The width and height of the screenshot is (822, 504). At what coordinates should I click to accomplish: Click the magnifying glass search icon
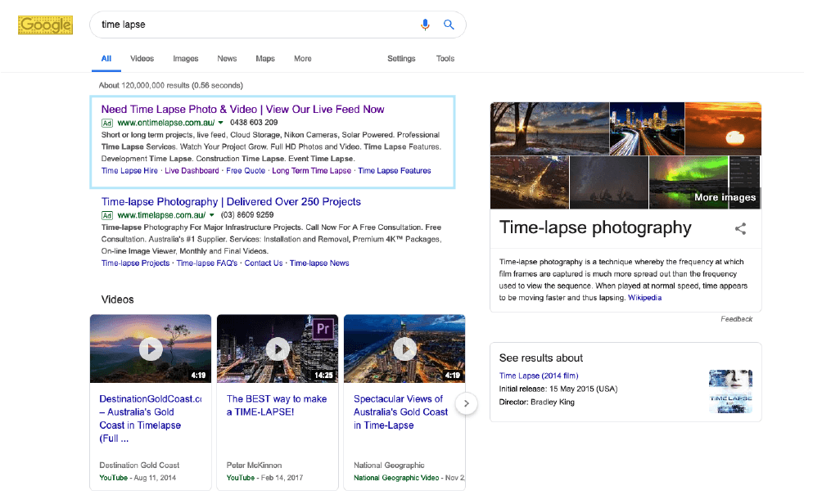click(449, 24)
